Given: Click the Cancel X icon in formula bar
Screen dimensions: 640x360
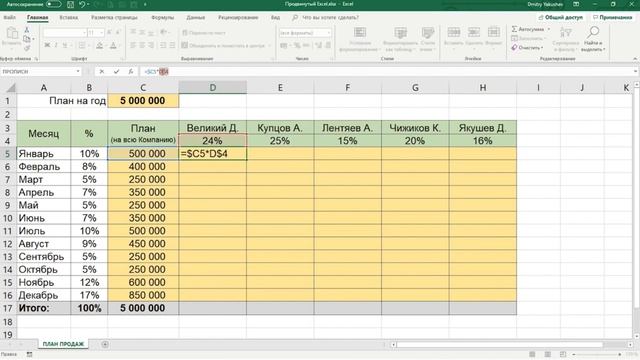Looking at the screenshot, I should (102, 71).
